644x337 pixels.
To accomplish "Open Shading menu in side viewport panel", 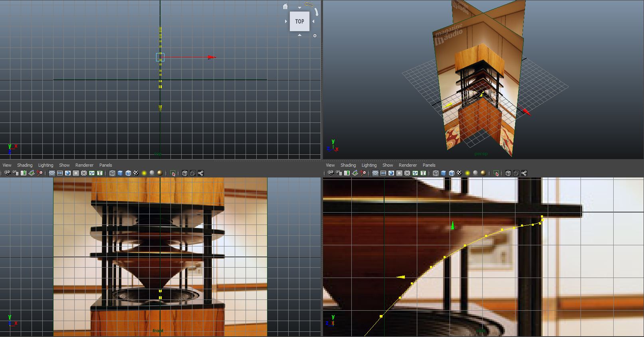I will pyautogui.click(x=348, y=165).
